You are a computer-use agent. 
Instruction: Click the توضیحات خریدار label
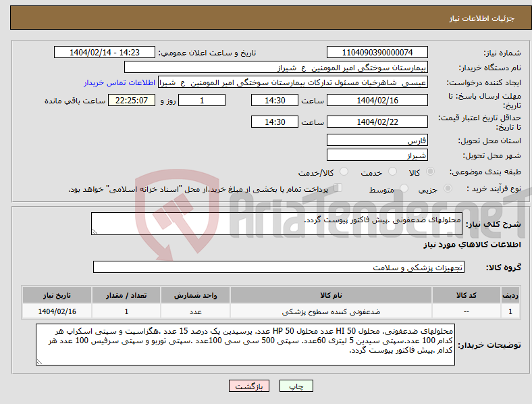(x=489, y=345)
